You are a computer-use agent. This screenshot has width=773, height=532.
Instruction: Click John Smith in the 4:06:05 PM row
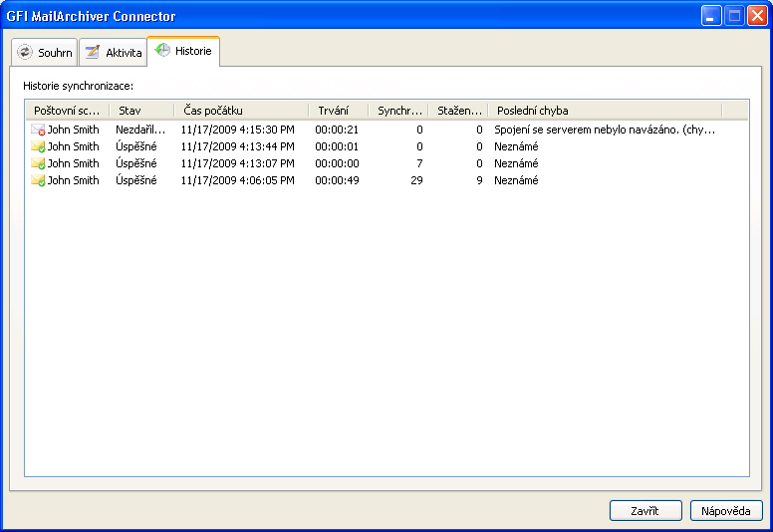coord(73,180)
